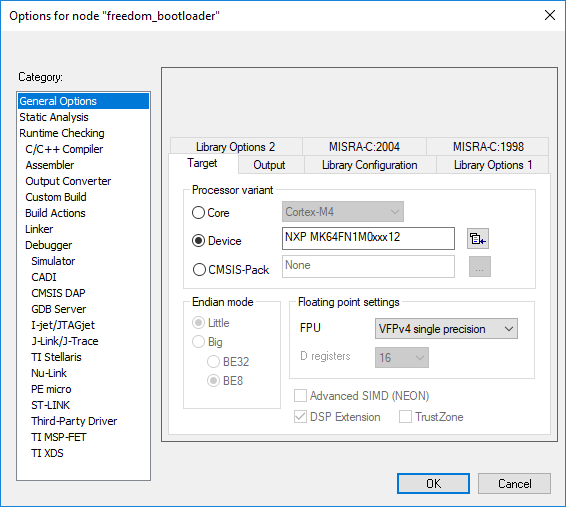Open the D registers dropdown
This screenshot has width=566, height=507.
click(402, 357)
